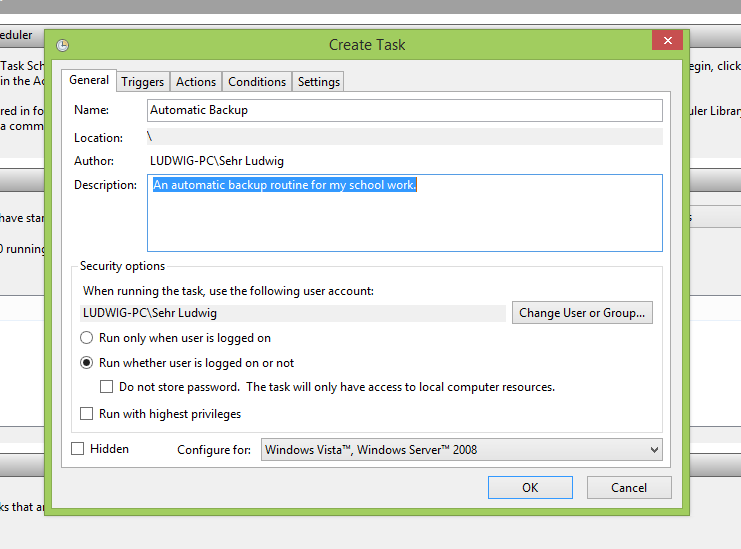This screenshot has height=549, width=741.
Task: Select Run only when user is logged on
Action: [87, 338]
